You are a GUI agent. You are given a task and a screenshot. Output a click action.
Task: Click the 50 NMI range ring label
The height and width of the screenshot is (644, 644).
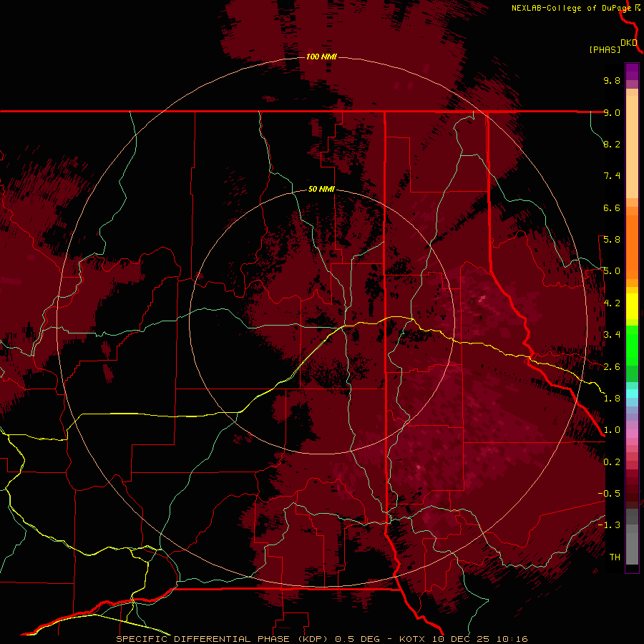coord(321,189)
